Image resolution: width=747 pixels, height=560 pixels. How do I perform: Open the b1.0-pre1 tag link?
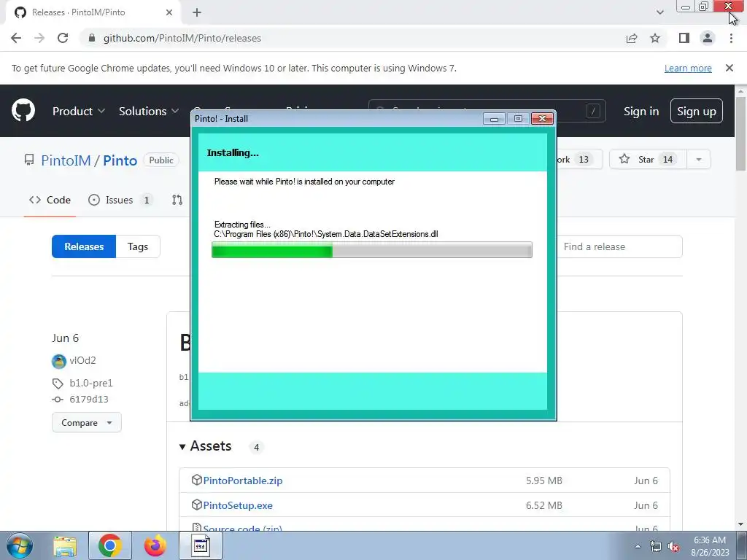click(91, 383)
